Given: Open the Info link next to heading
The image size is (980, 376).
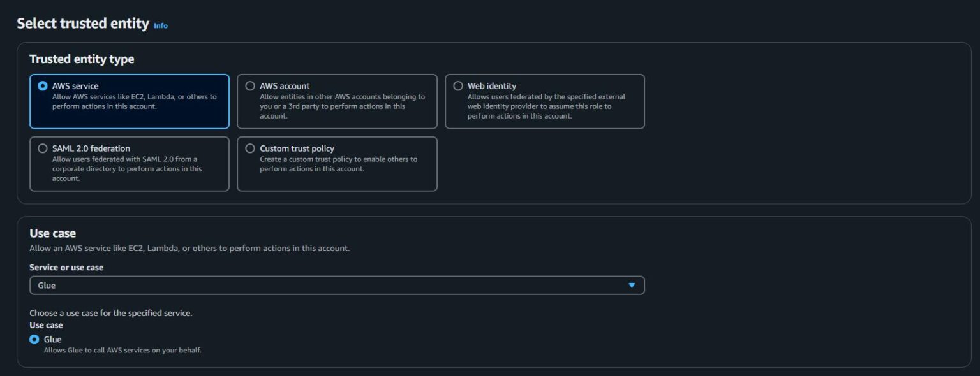Looking at the screenshot, I should (160, 26).
